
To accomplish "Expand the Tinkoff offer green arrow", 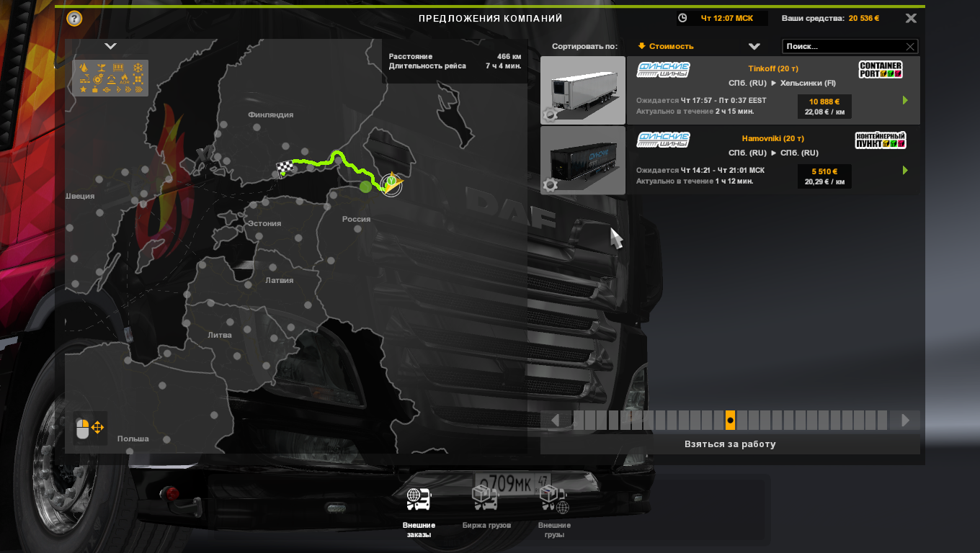I will pyautogui.click(x=905, y=101).
